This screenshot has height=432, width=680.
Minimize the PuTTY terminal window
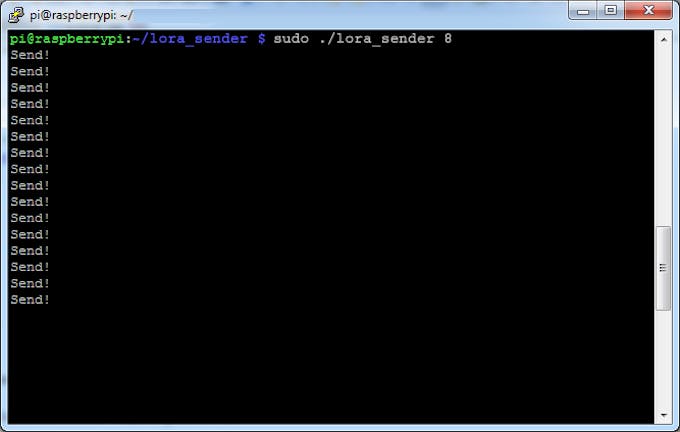click(x=583, y=10)
